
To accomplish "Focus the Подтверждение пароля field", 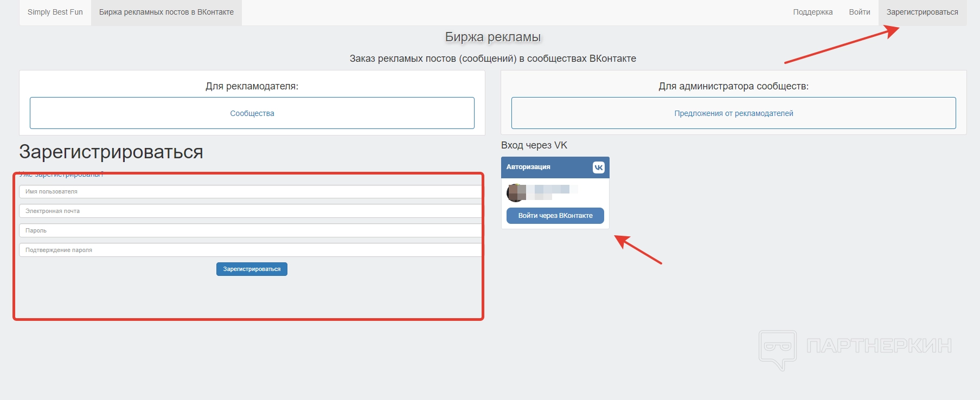I will (251, 250).
